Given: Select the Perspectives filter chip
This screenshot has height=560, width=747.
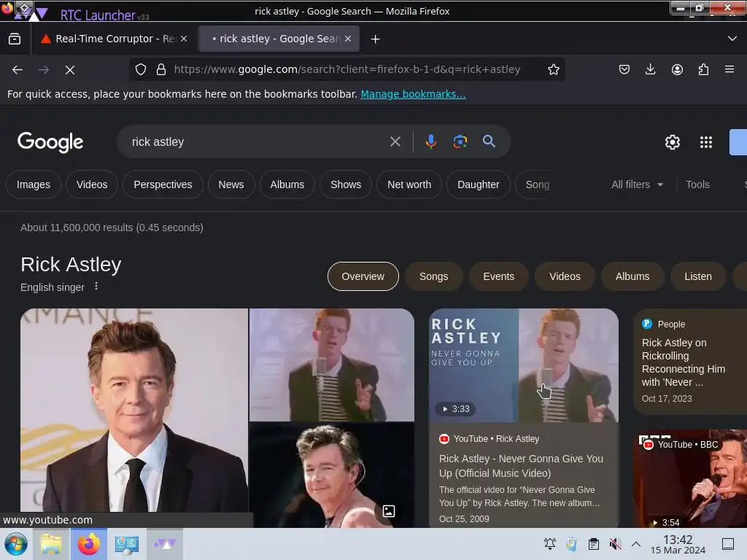Looking at the screenshot, I should coord(163,184).
